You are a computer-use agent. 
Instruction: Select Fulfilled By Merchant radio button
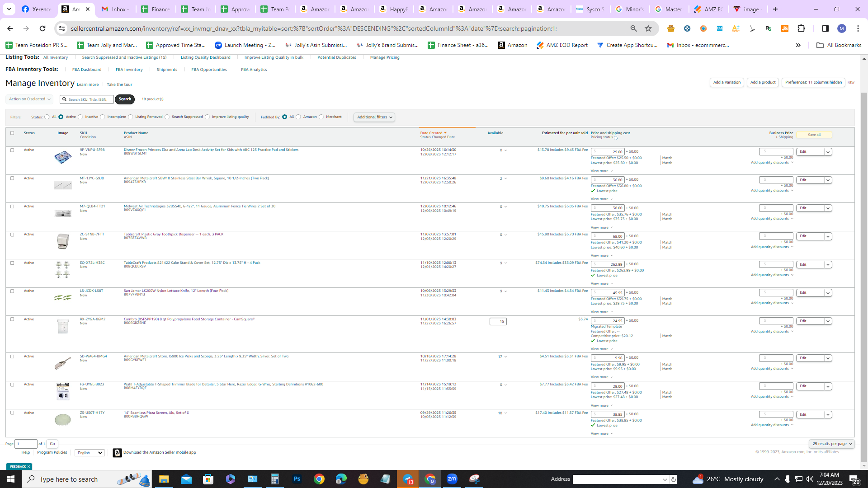coord(321,117)
